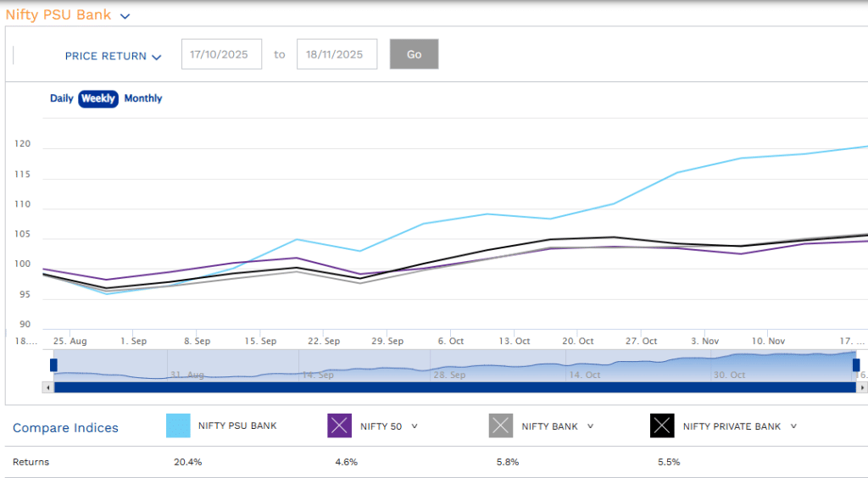The width and height of the screenshot is (868, 478).
Task: Select the Weekly chart view
Action: coord(98,98)
